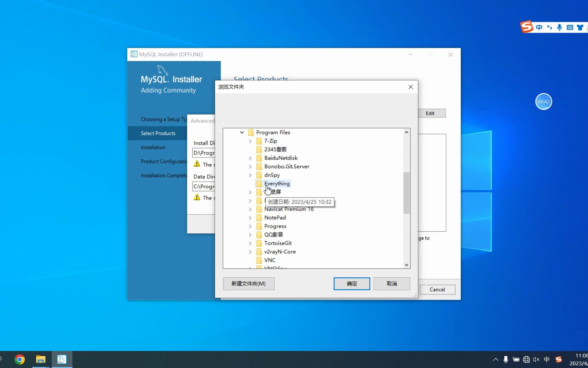Open the Sogou soft keyboard icon
588x368 pixels.
[570, 28]
